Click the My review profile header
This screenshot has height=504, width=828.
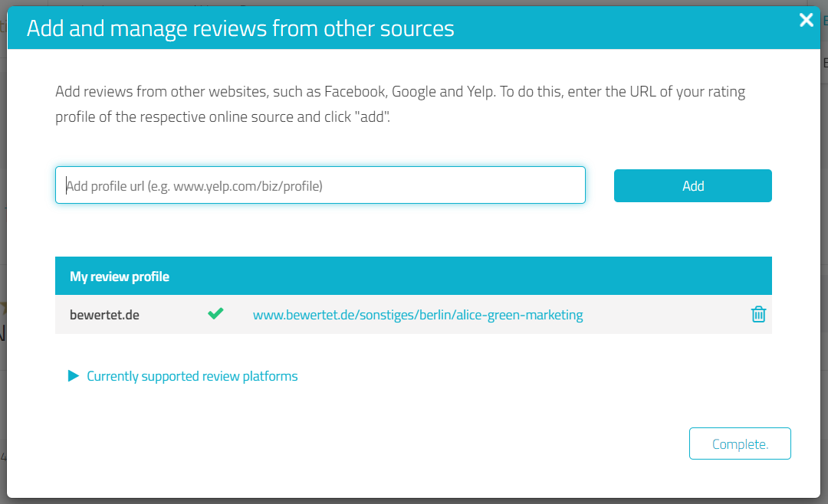[413, 276]
